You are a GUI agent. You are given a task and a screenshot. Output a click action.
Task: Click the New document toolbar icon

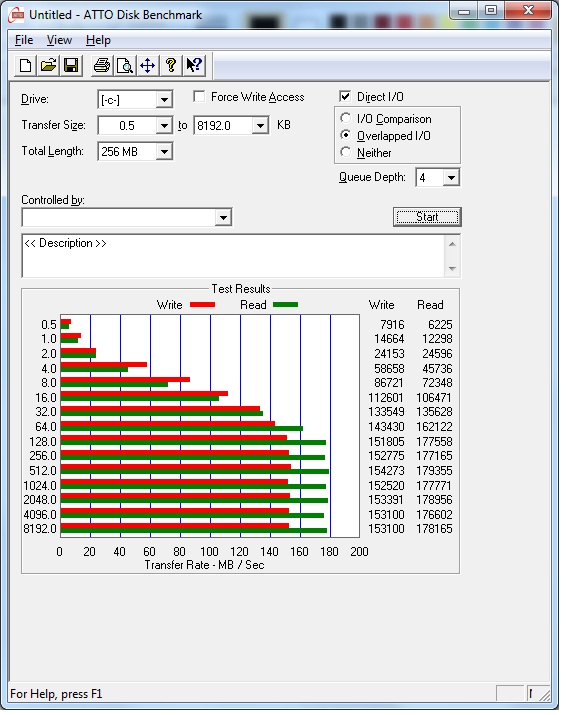point(26,66)
